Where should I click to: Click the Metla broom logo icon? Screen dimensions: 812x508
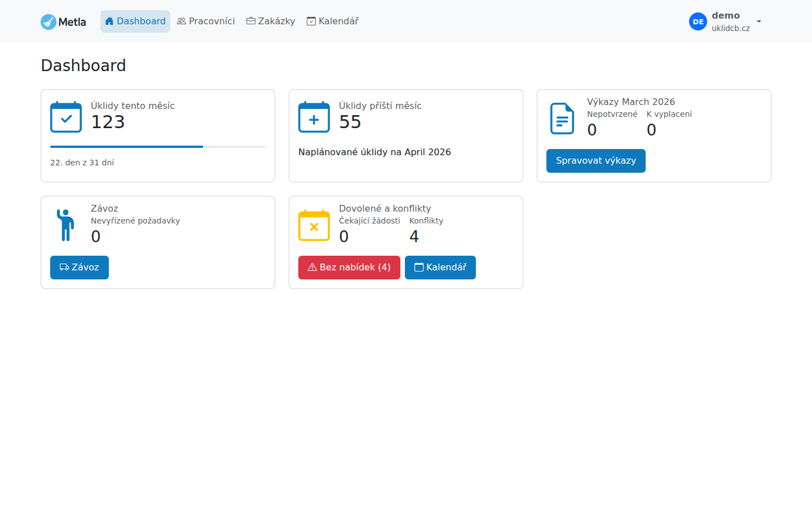point(48,22)
